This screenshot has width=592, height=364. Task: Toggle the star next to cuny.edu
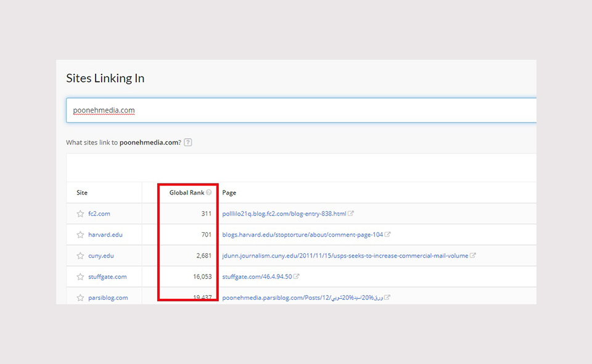click(80, 256)
